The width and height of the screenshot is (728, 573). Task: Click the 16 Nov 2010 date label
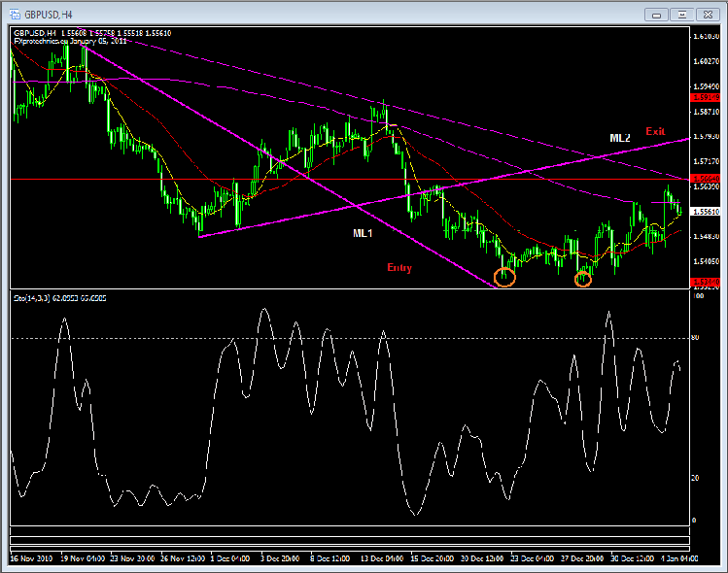pos(31,558)
